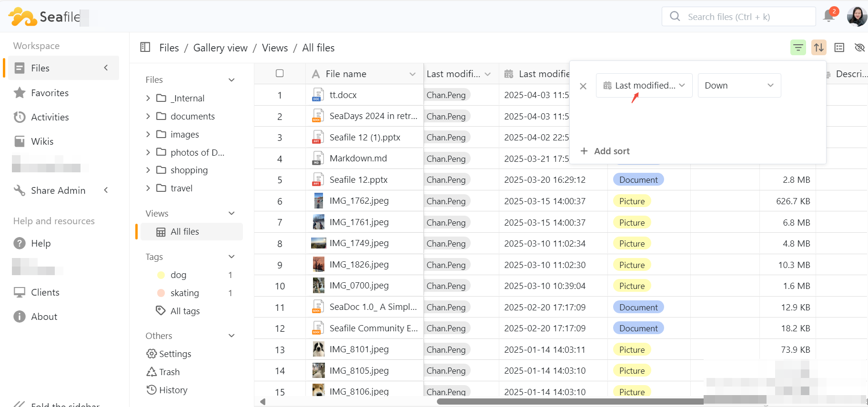Viewport: 868px width, 407px height.
Task: Select All files view
Action: (x=185, y=232)
